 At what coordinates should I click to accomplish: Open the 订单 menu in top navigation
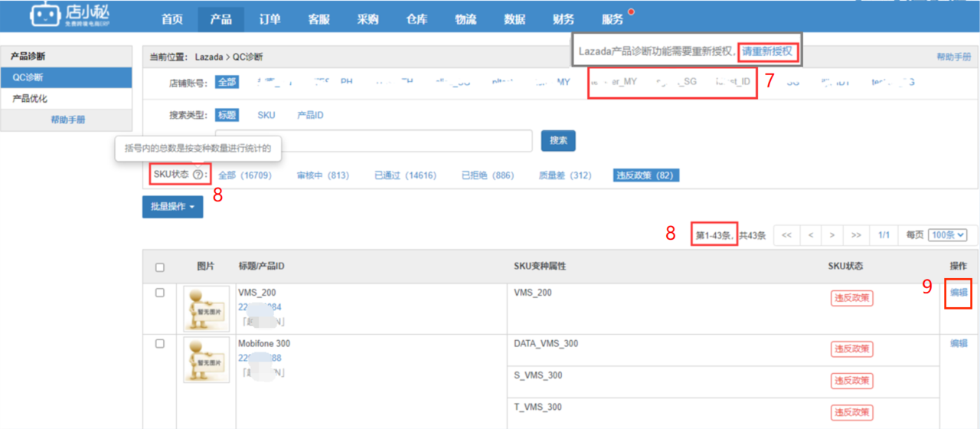point(269,19)
